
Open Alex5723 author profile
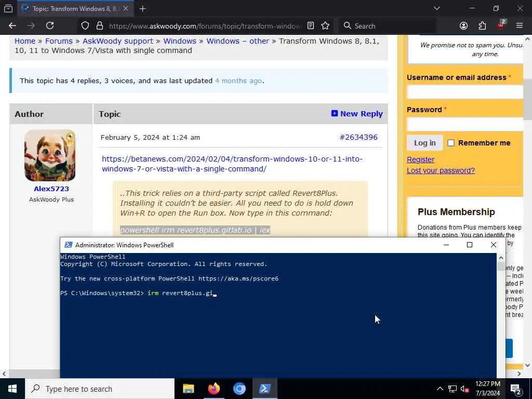[51, 189]
